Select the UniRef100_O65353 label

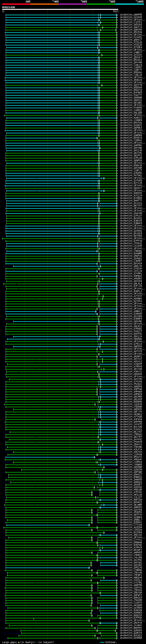pos(131,25)
